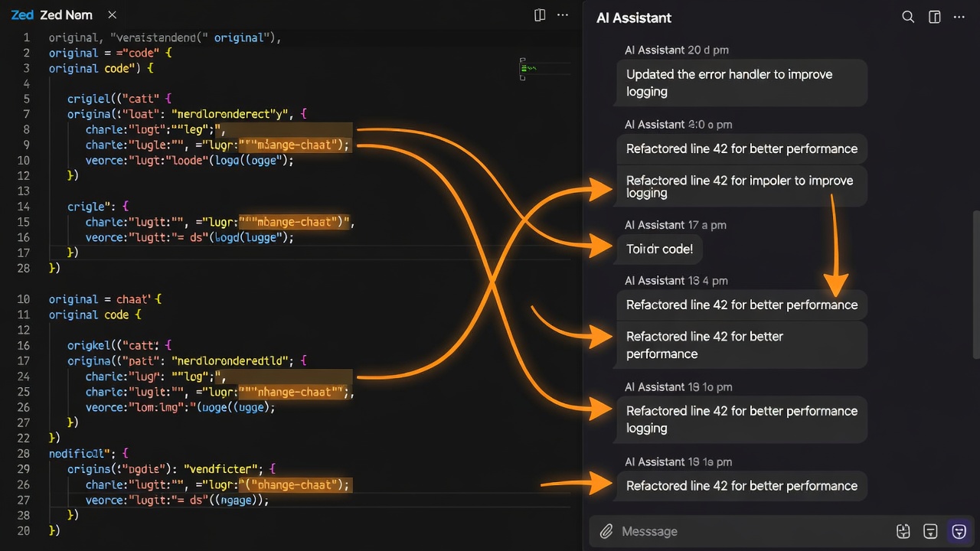Screen dimensions: 980x551
Task: Attach a file with the paperclip icon
Action: click(x=606, y=531)
